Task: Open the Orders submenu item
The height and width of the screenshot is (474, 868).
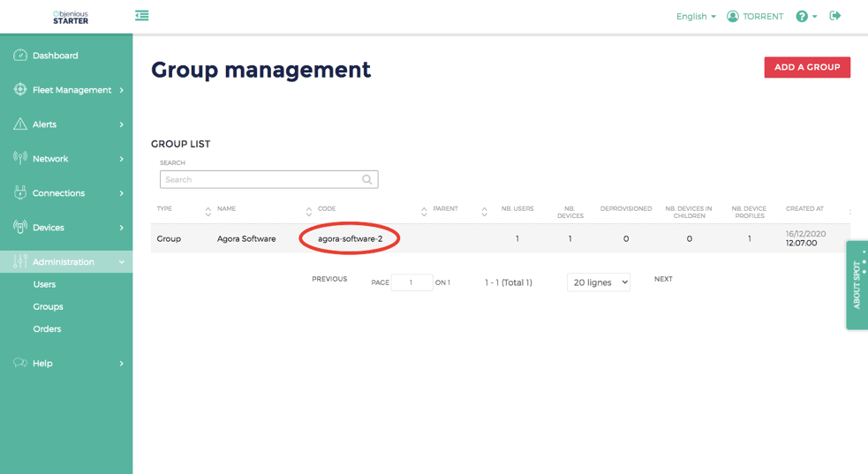Action: pos(47,328)
